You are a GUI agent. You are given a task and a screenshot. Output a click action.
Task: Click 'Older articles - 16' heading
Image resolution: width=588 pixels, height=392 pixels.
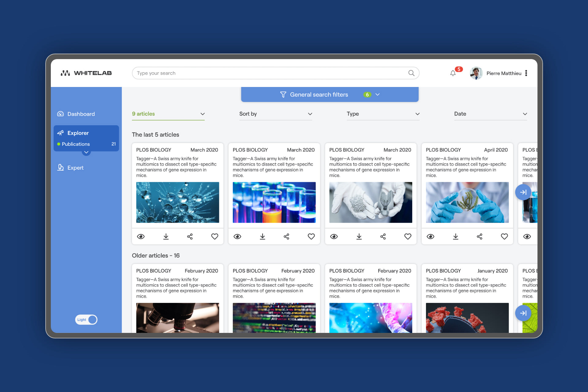click(156, 255)
